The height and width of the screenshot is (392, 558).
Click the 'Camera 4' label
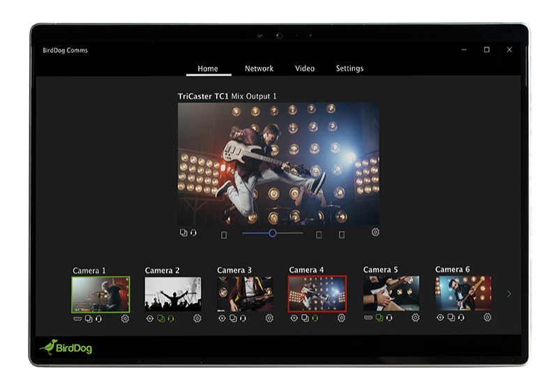(306, 270)
